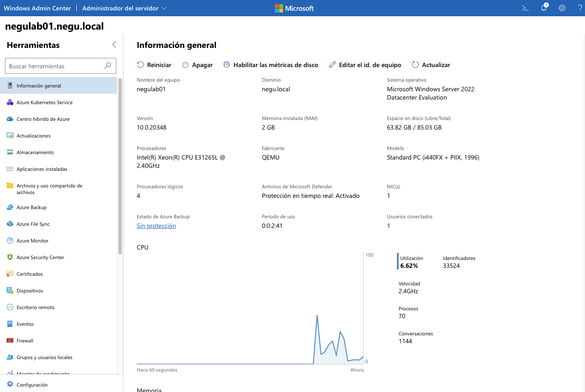The image size is (585, 392).
Task: Select the Firewall tool
Action: tap(25, 340)
